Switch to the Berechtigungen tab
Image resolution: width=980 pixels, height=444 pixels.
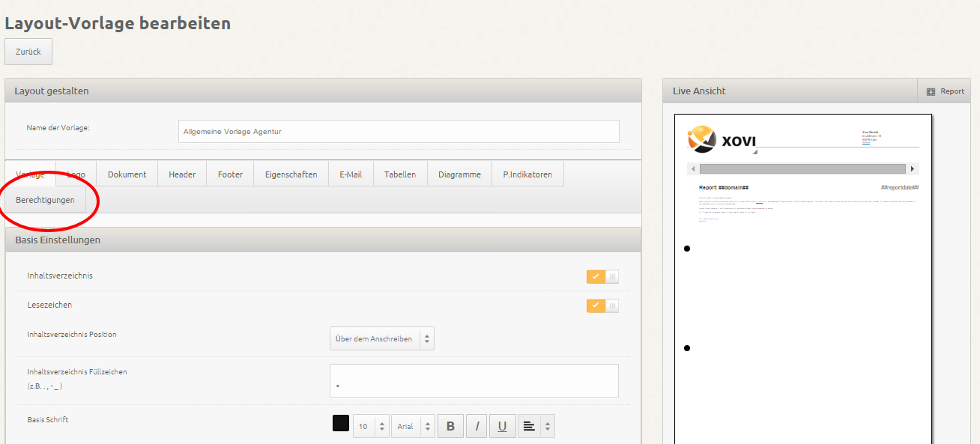tap(45, 200)
